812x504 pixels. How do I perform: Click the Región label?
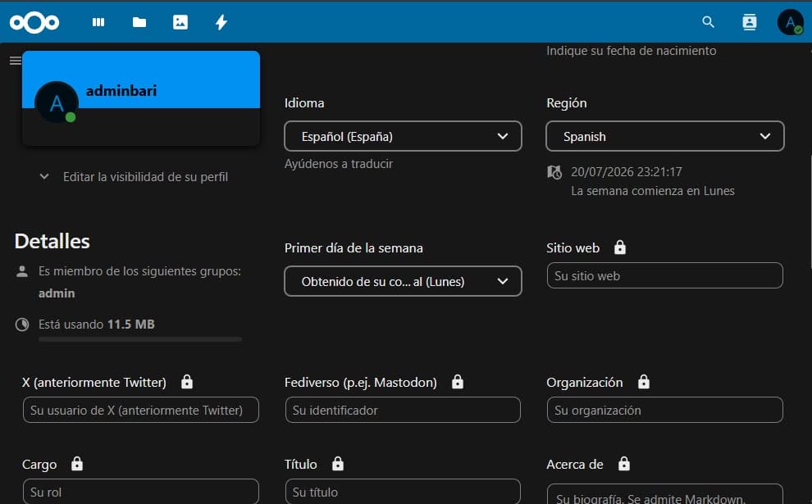pyautogui.click(x=567, y=103)
